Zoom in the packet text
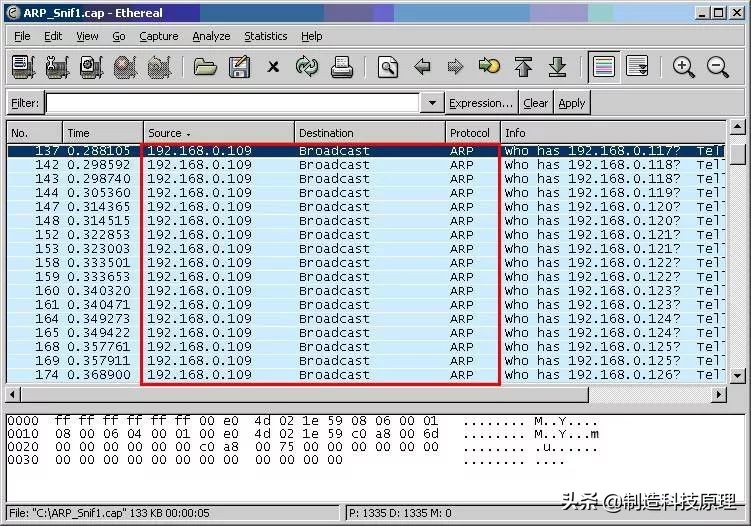Viewport: 751px width, 526px height. (x=683, y=67)
